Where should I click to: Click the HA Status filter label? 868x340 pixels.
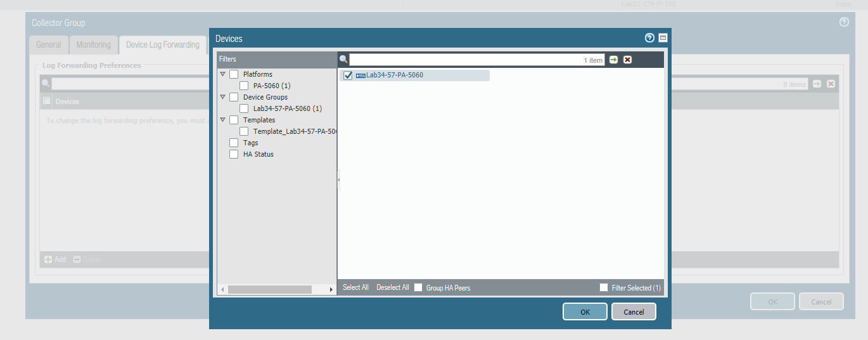[x=258, y=154]
